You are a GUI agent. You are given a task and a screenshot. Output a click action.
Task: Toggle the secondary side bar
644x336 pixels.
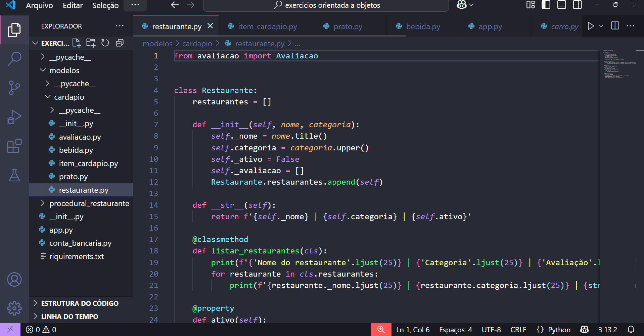click(577, 5)
